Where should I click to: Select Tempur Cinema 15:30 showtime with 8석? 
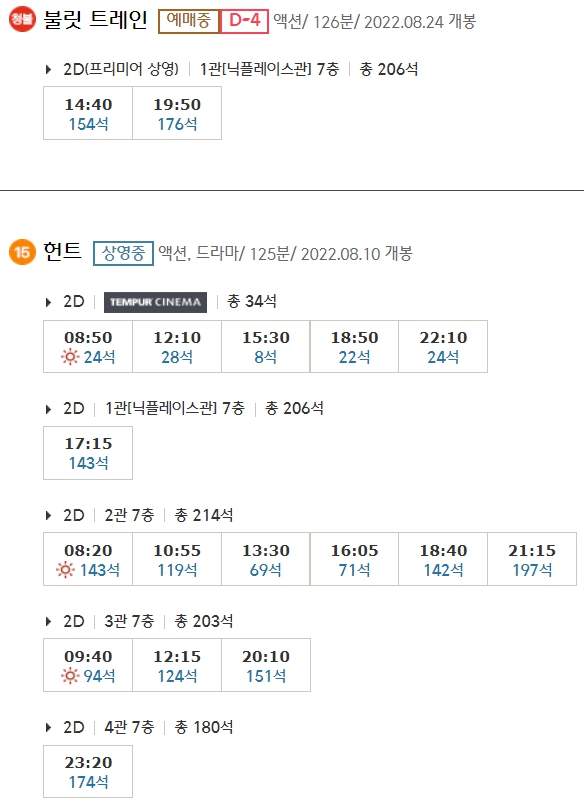pyautogui.click(x=266, y=347)
